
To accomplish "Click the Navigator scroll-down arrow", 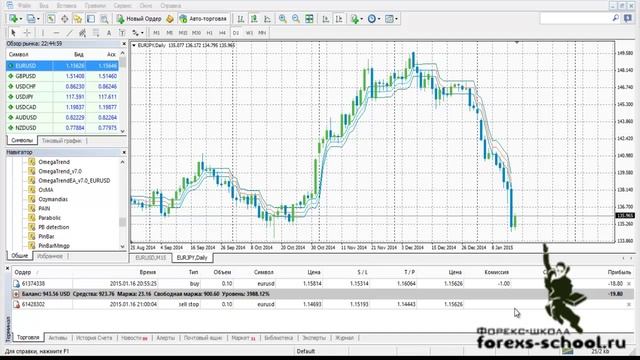I will (x=123, y=247).
